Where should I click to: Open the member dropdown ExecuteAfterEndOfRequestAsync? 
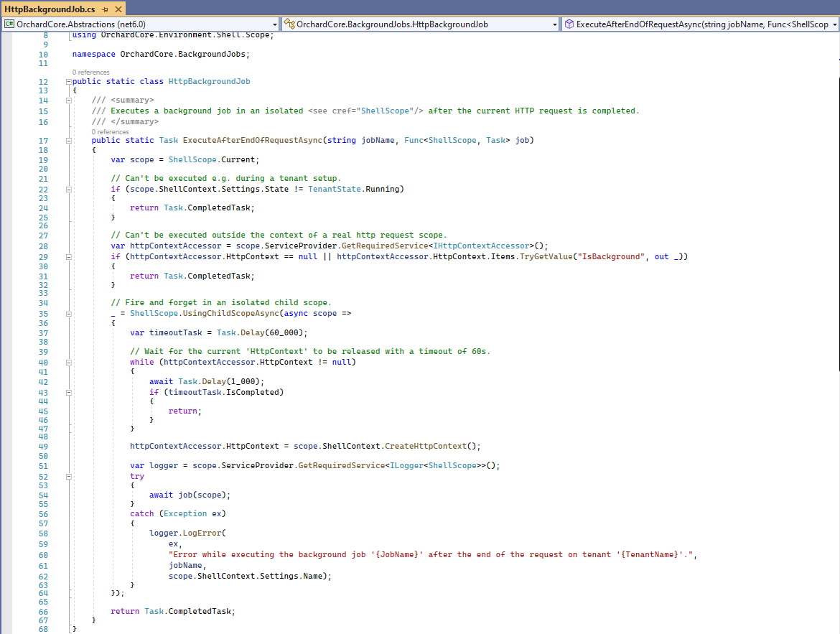coord(701,24)
